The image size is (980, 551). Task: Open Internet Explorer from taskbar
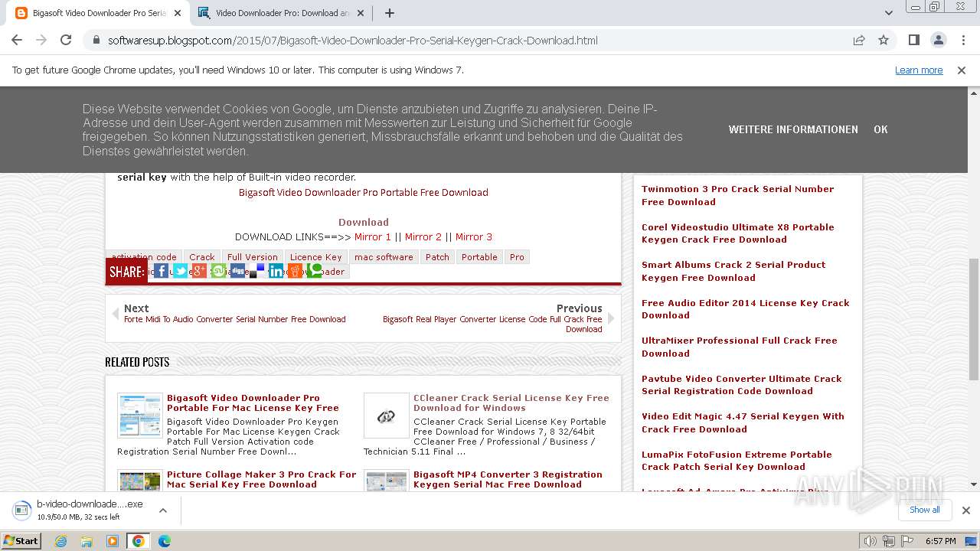coord(60,541)
